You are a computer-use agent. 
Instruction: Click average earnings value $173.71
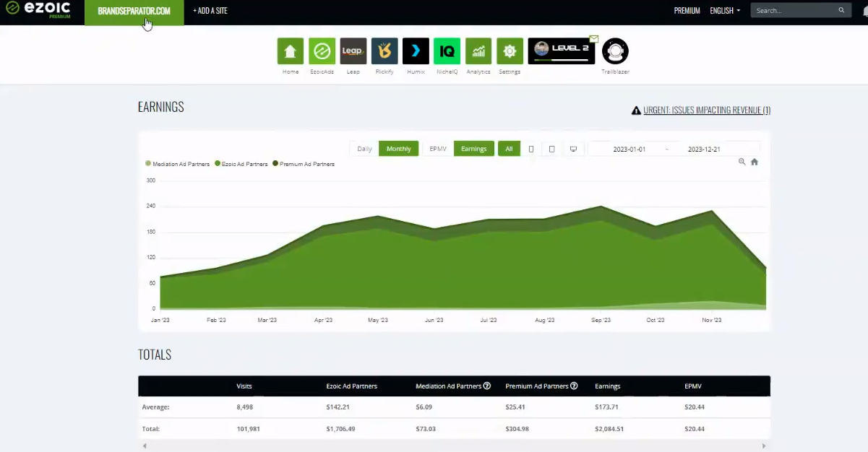(607, 407)
